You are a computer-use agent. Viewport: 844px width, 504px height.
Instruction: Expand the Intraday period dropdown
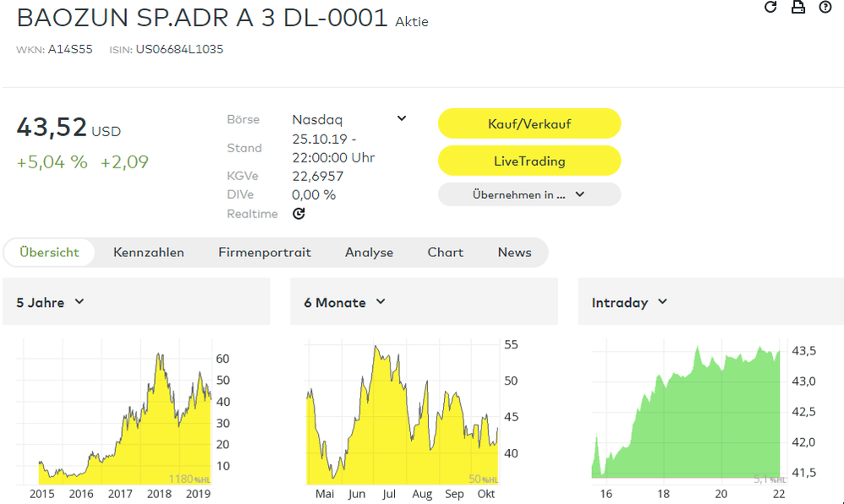pyautogui.click(x=662, y=302)
